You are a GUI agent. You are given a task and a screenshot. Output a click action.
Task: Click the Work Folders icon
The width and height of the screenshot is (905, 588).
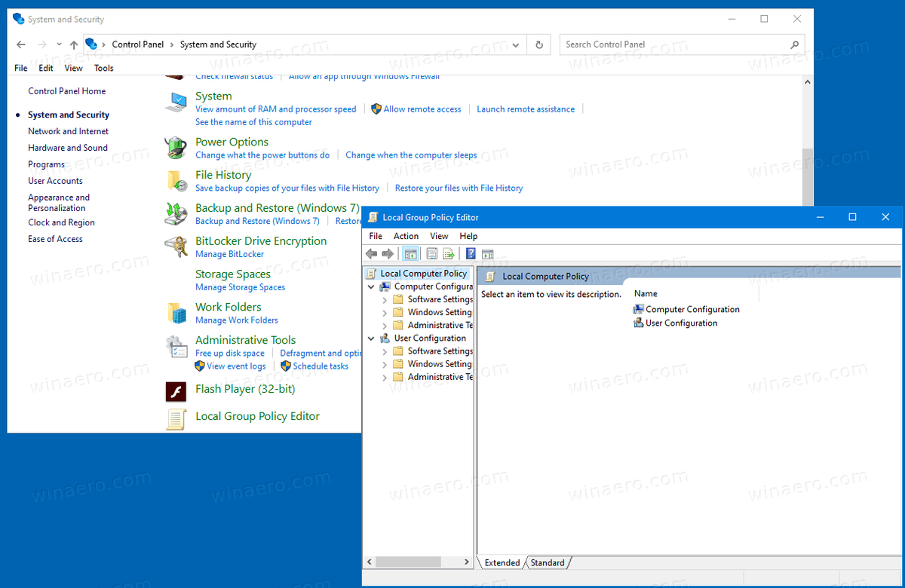[x=176, y=312]
